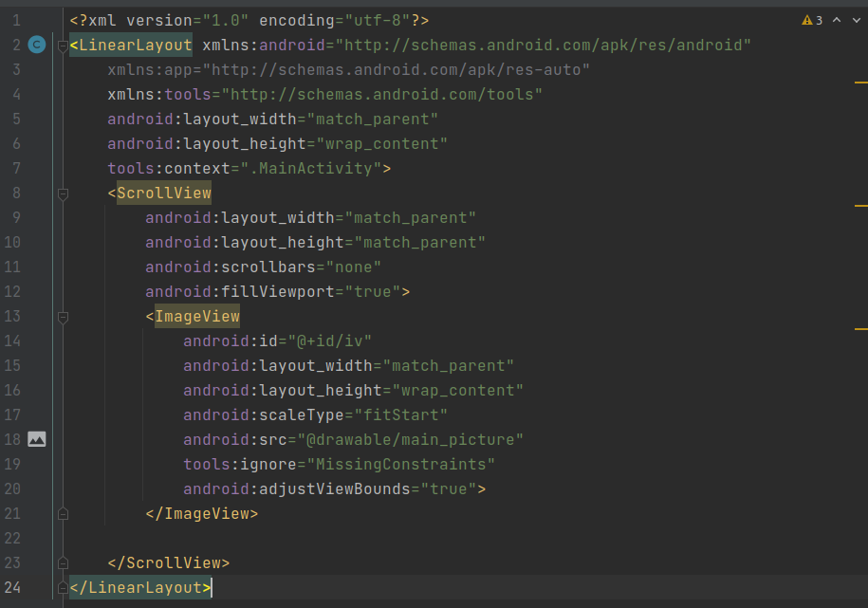Click the fillViewport="true" attribute

[x=273, y=292]
